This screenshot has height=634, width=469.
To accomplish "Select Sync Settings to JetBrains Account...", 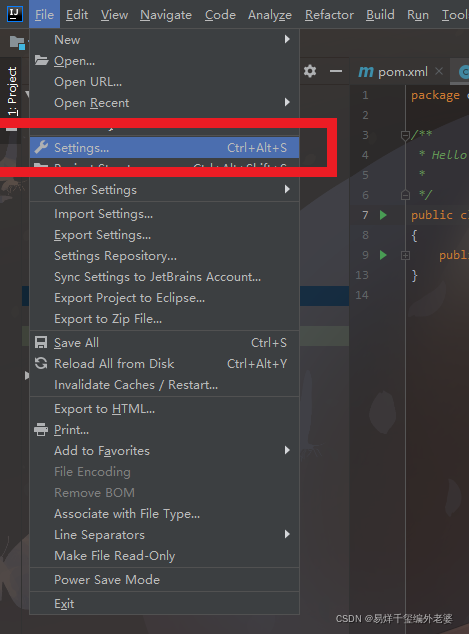I will [x=165, y=277].
